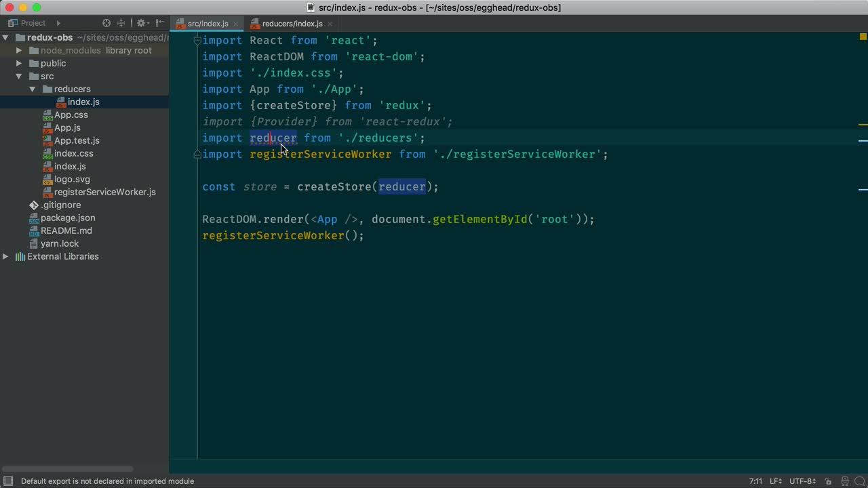Open package.json in the project tree
868x488 pixels.
point(67,218)
